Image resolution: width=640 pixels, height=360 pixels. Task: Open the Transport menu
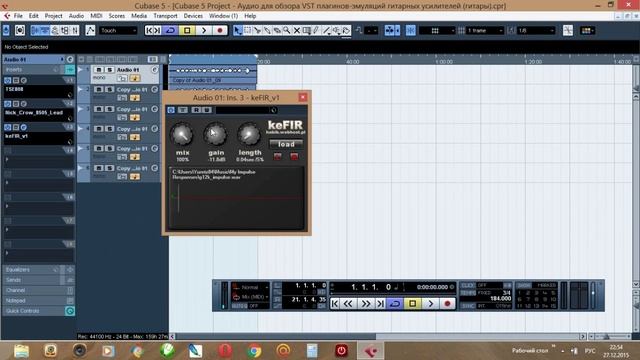(165, 16)
